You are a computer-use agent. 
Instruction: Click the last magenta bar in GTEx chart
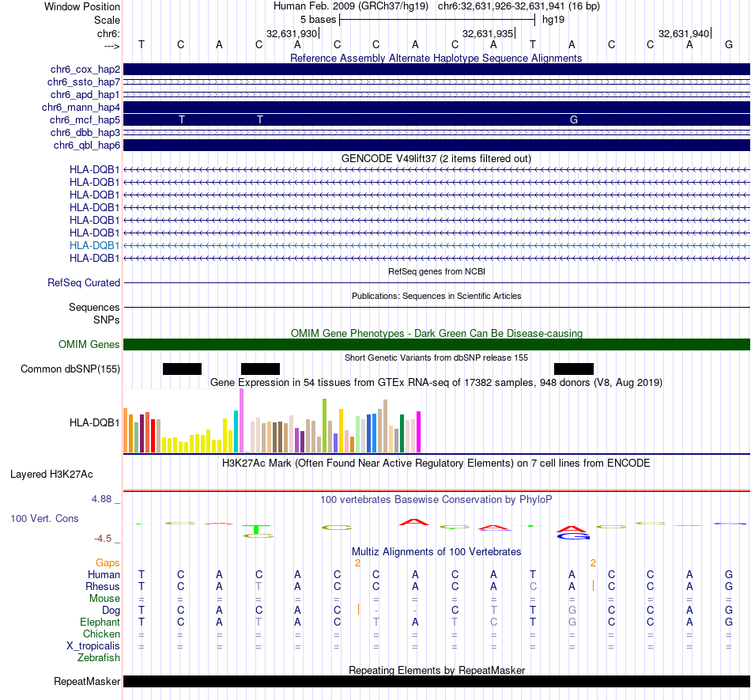419,432
